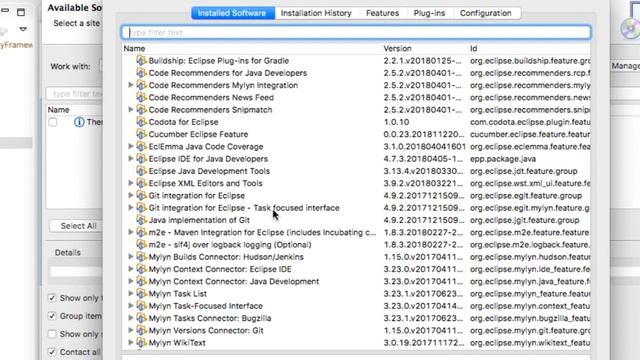Image resolution: width=640 pixels, height=360 pixels.
Task: Click the install disc icon at top right
Action: (630, 29)
